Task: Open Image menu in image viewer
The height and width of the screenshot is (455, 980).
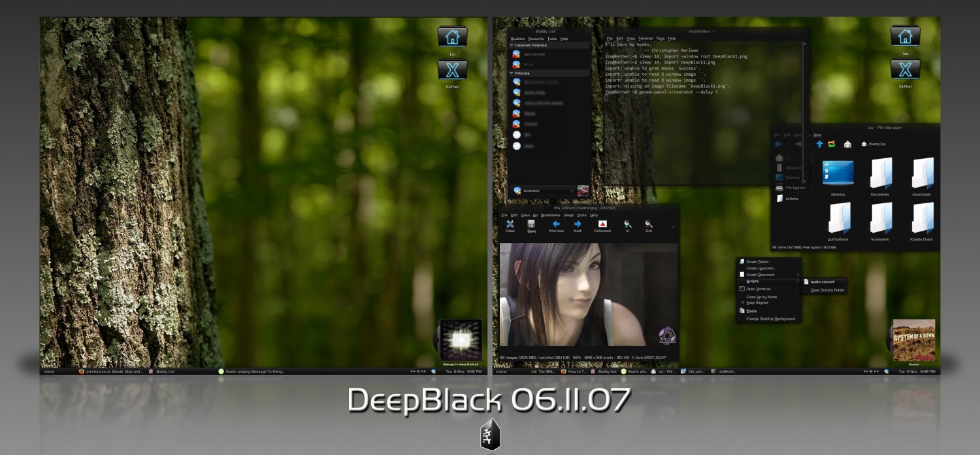Action: 568,215
